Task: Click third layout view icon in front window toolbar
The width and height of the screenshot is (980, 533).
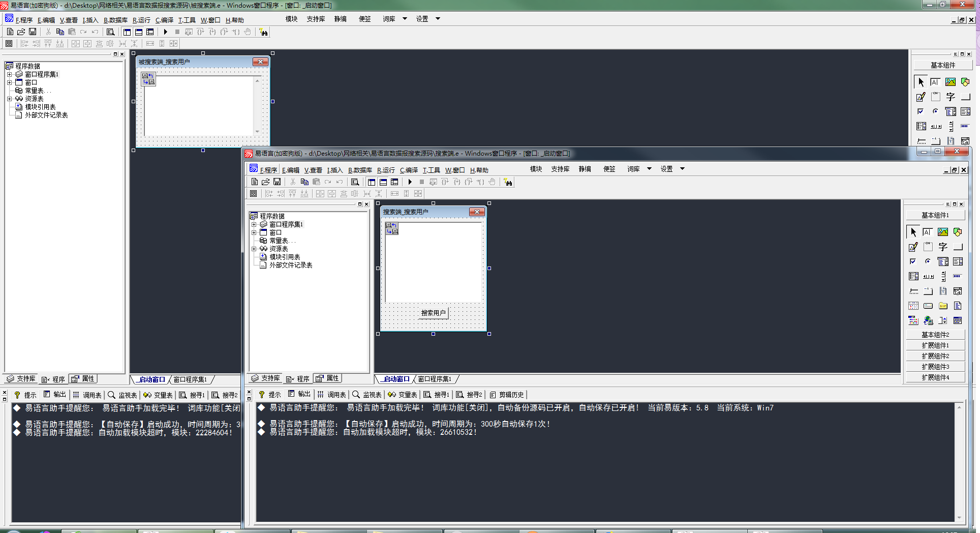Action: tap(394, 182)
